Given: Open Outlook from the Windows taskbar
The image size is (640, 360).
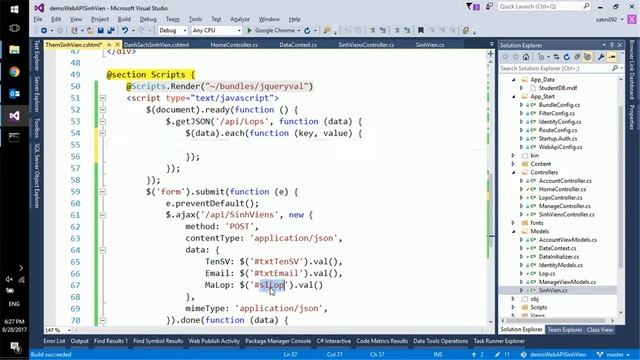Looking at the screenshot, I should coord(14,94).
